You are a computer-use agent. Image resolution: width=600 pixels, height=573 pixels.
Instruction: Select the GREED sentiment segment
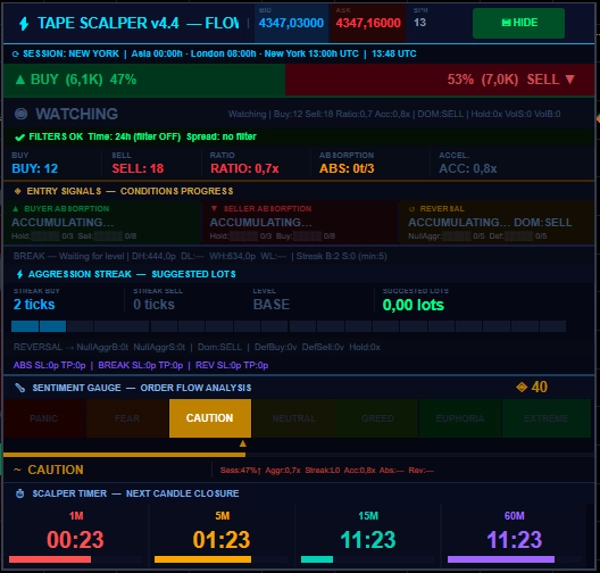pyautogui.click(x=377, y=418)
